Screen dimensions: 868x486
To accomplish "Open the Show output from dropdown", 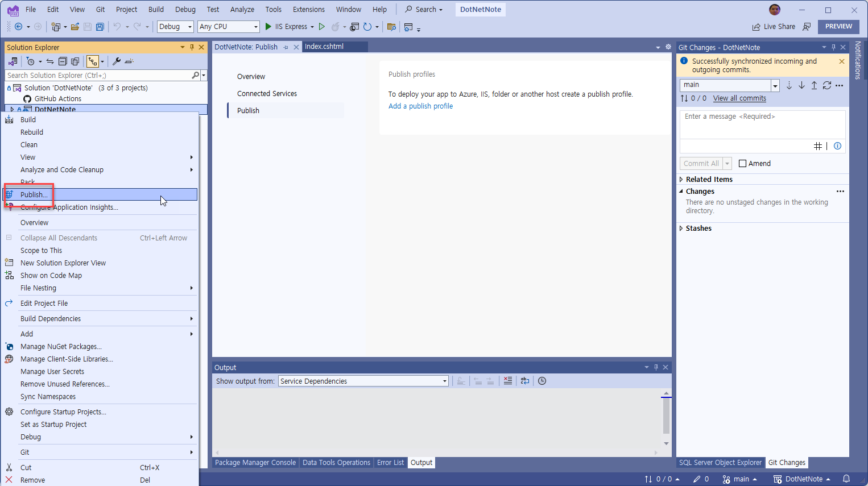I will click(444, 381).
